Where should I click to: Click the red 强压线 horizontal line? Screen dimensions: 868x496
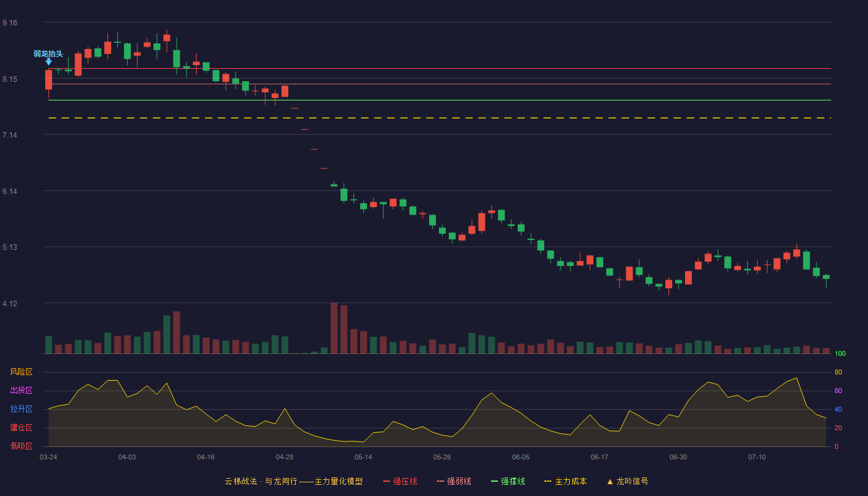pyautogui.click(x=440, y=69)
